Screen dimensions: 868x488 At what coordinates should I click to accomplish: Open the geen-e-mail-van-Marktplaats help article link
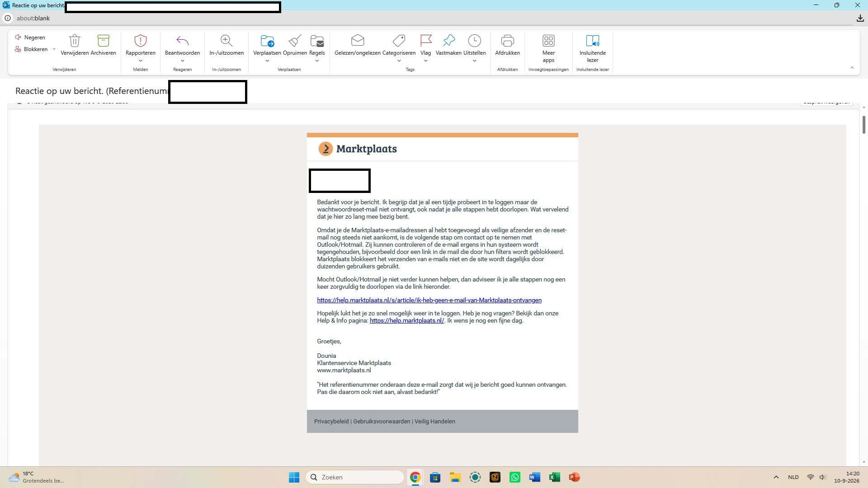(429, 300)
